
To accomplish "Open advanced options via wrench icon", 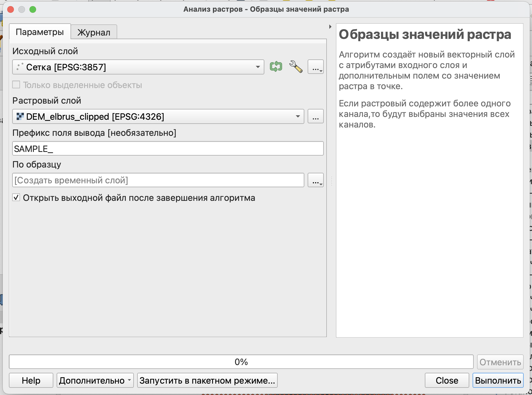I will (x=296, y=67).
